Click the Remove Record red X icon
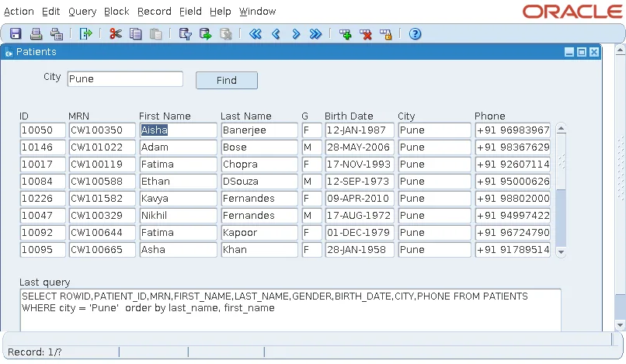Image resolution: width=626 pixels, height=364 pixels. tap(365, 34)
